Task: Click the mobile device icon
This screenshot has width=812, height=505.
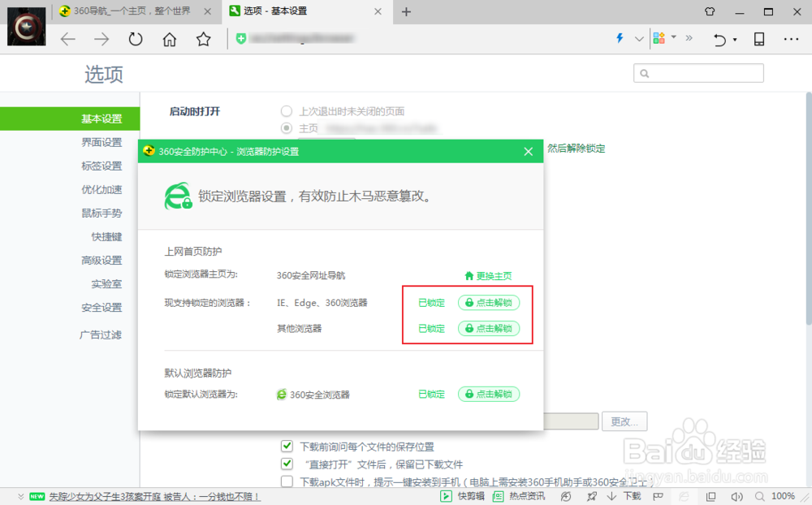Action: 759,39
